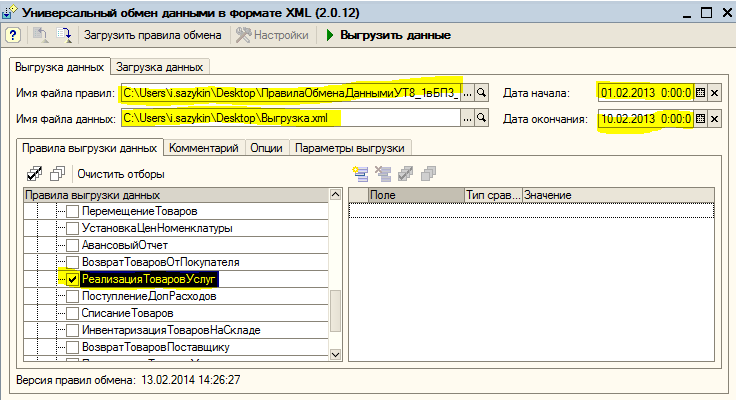Click empty first row of filter table
Viewport: 736px width, 400px height.
pyautogui.click(x=531, y=210)
